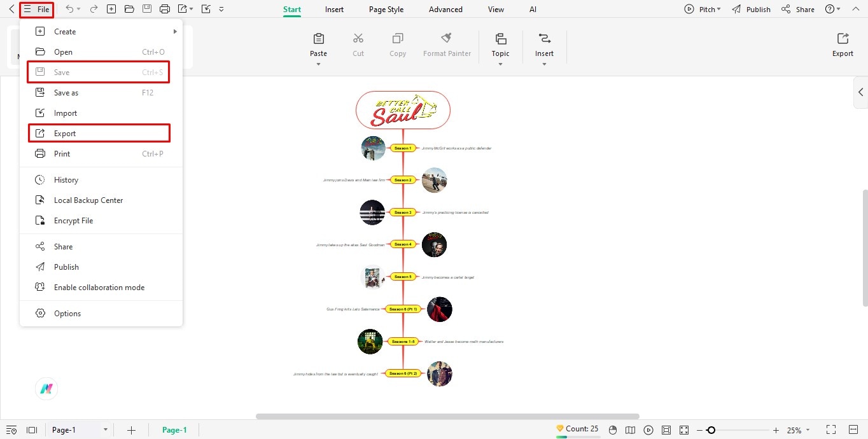
Task: Click the Count: 25 status entry
Action: [x=577, y=429]
